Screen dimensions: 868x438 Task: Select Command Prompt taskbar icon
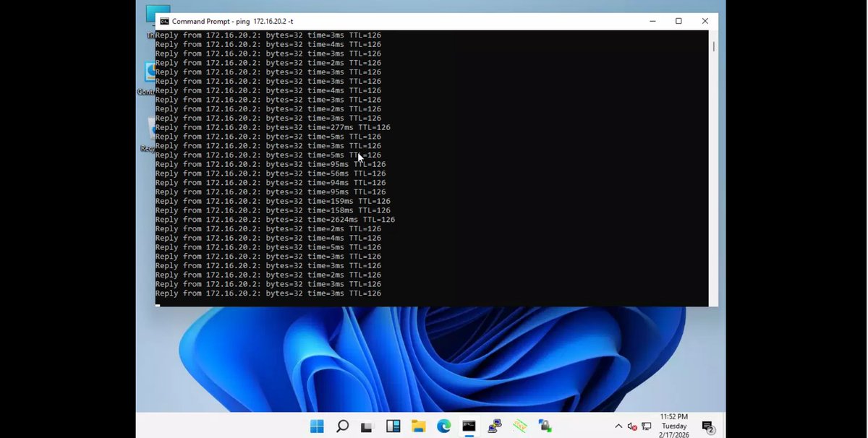tap(469, 426)
